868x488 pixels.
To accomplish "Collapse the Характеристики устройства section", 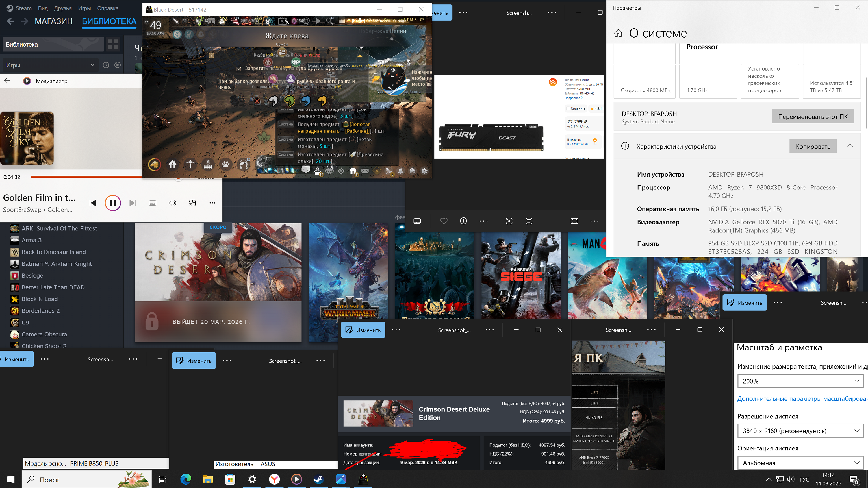I will (x=850, y=146).
